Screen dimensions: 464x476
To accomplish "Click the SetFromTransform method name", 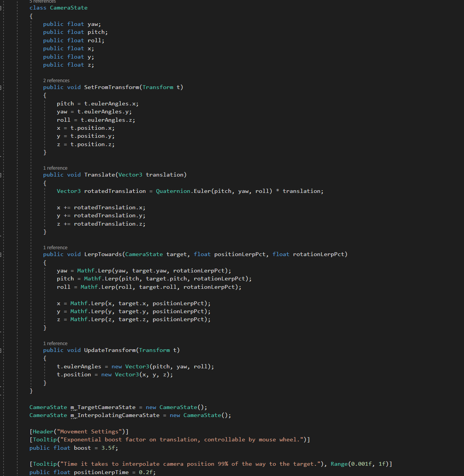I will click(112, 88).
